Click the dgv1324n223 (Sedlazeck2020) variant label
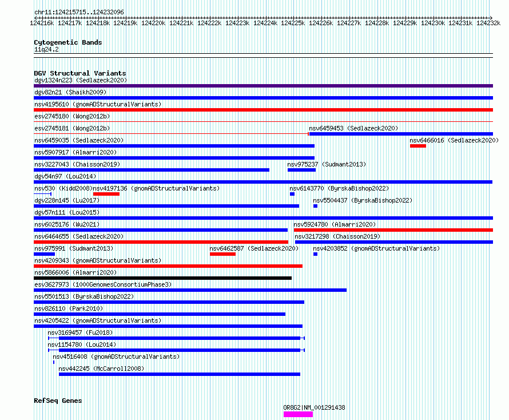Screen dimensions: 509x420 tap(81, 80)
